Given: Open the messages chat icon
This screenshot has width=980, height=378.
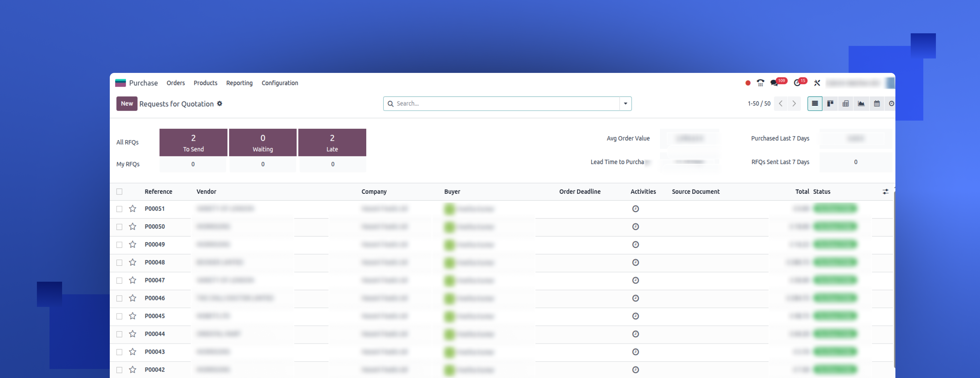Looking at the screenshot, I should pos(774,83).
